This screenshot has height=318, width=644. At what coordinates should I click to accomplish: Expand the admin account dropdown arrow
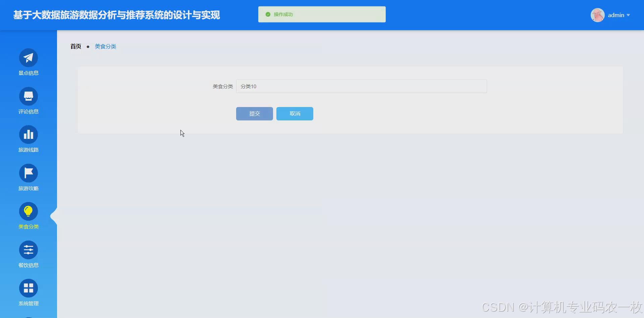[x=629, y=15]
